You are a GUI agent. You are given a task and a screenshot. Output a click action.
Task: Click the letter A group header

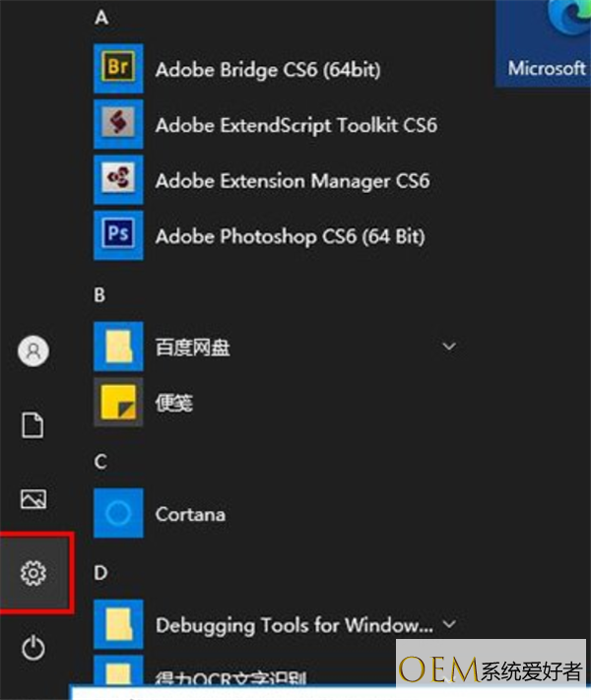coord(101,18)
